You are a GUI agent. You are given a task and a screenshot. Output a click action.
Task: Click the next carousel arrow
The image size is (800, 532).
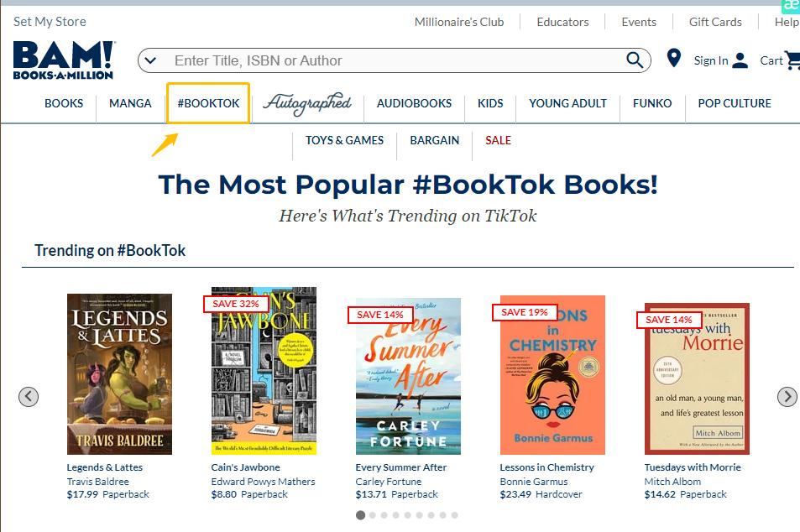(787, 396)
